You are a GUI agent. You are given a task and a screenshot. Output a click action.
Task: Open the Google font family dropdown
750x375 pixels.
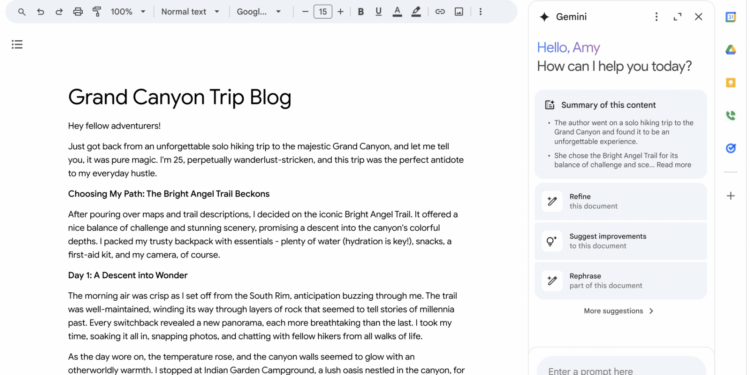point(259,12)
